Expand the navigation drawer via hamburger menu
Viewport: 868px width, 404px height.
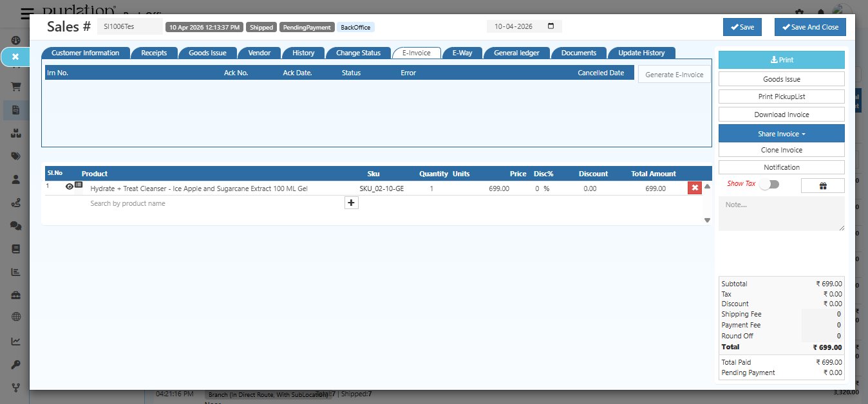click(x=26, y=12)
